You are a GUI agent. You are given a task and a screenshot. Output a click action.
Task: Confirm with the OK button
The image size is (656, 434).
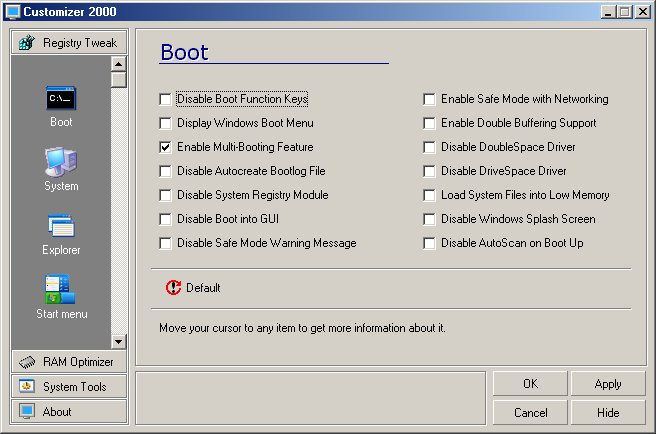(530, 383)
